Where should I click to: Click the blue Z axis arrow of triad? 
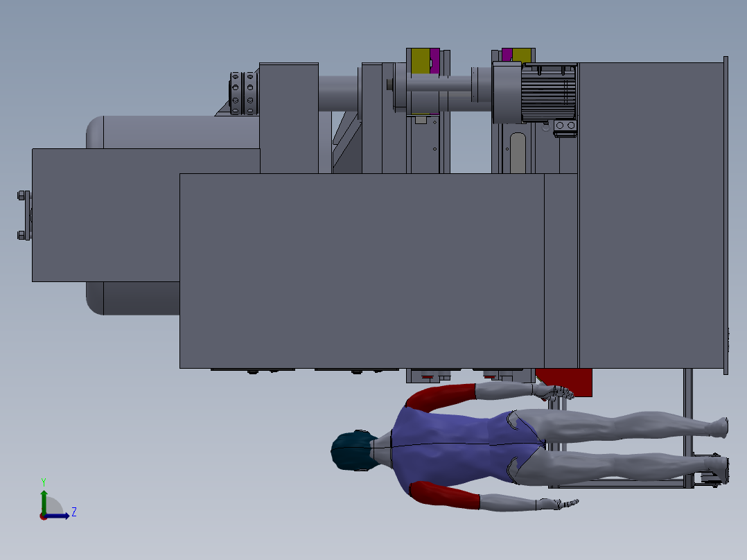[58, 516]
